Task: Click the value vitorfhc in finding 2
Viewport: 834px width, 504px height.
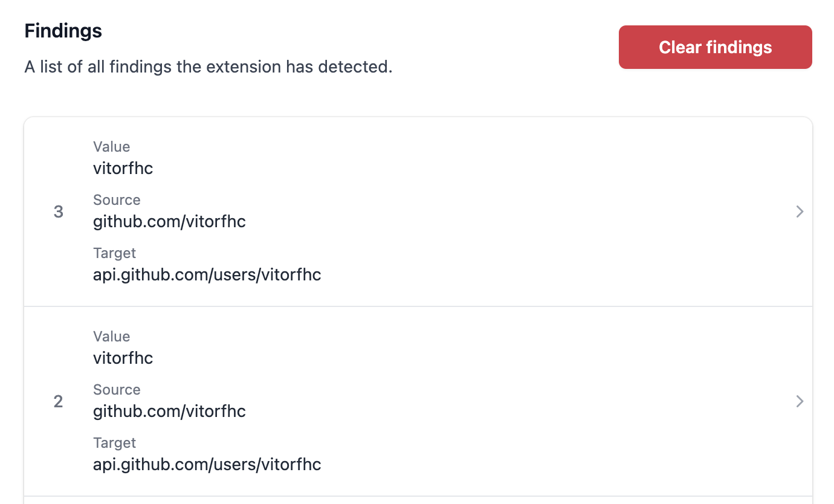Action: [x=123, y=358]
